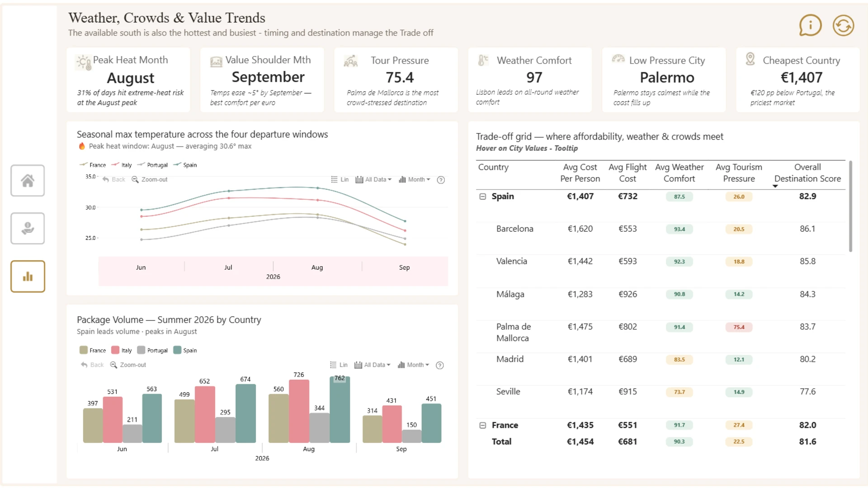Click the Avg Flight Cost column header
The height and width of the screenshot is (488, 868).
[627, 173]
